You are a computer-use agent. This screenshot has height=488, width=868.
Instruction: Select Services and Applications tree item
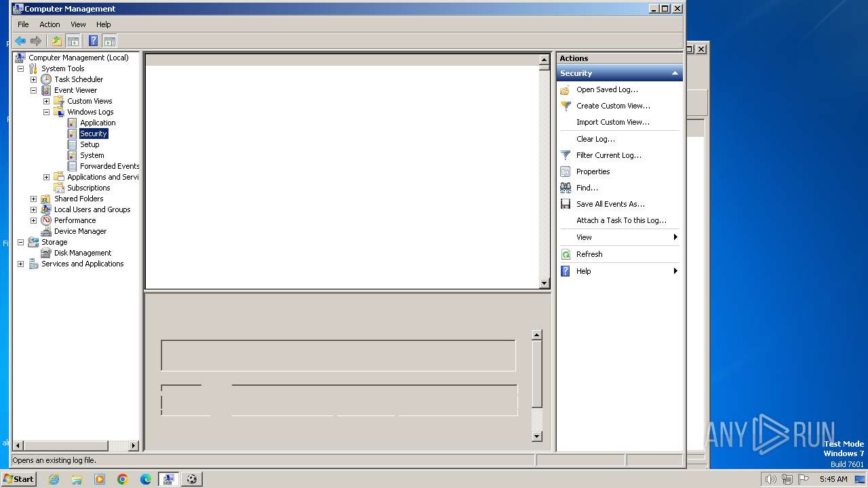coord(82,264)
